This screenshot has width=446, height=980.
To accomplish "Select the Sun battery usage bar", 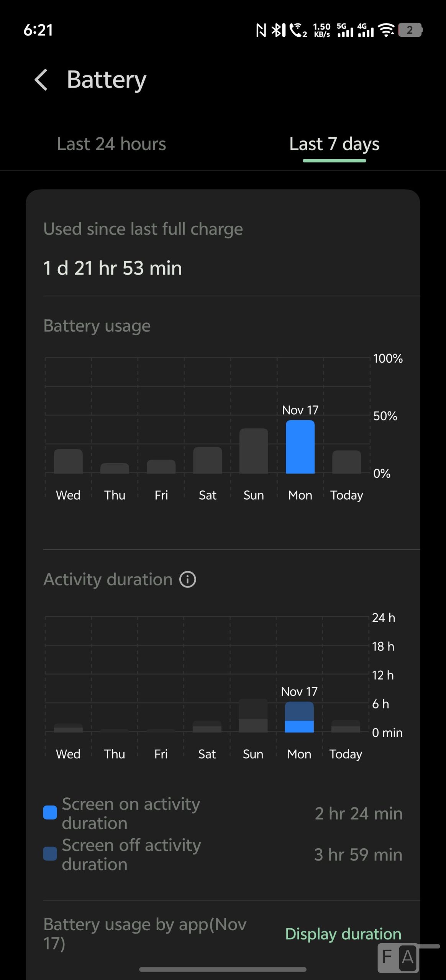I will [254, 451].
